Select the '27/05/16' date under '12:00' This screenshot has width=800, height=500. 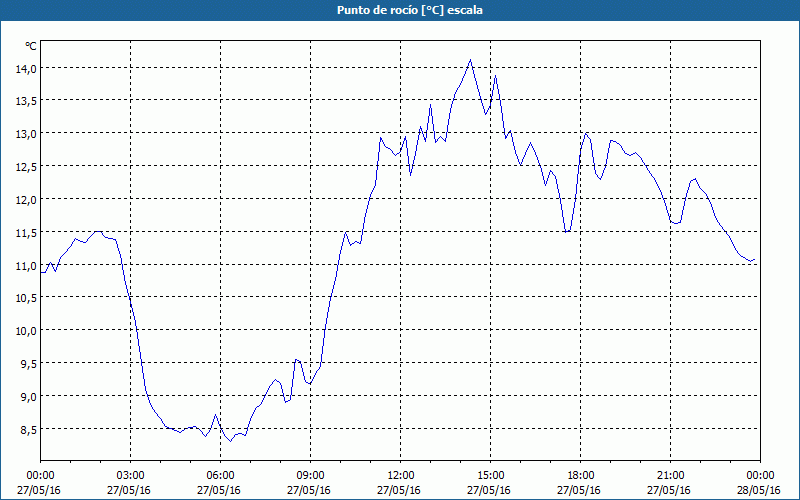[398, 490]
